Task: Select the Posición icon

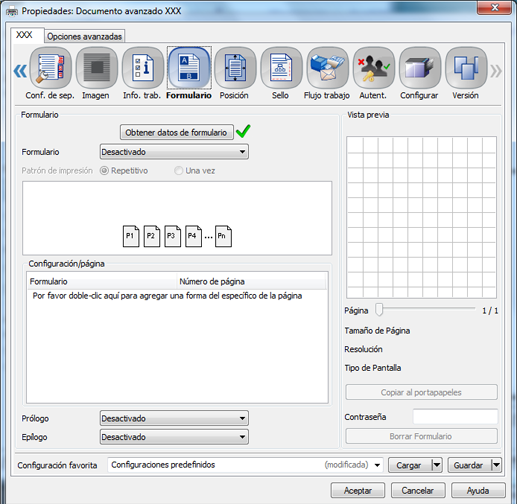Action: pyautogui.click(x=235, y=68)
